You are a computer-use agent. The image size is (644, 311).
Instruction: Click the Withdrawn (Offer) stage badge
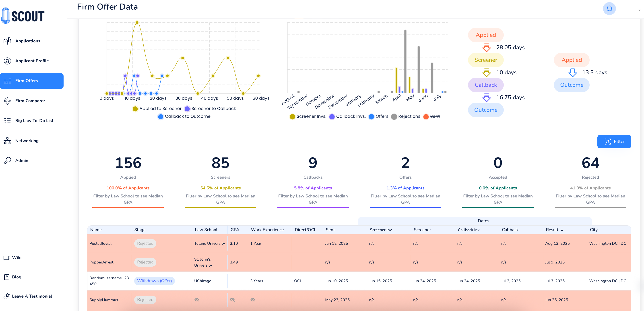[x=154, y=281]
